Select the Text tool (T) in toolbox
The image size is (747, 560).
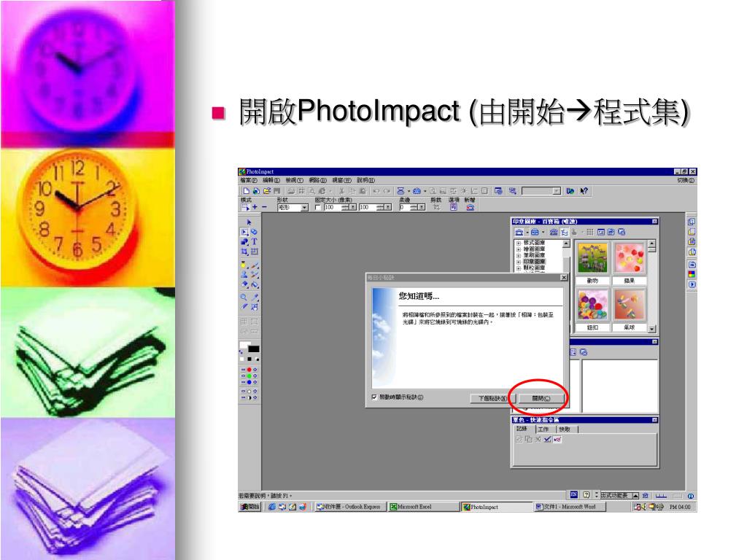[255, 241]
